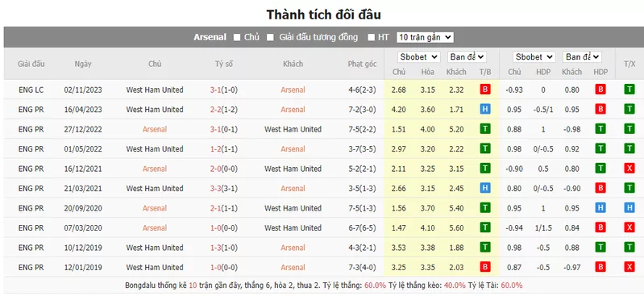Click the blue H T/B badge for 21/03/2021

485,188
